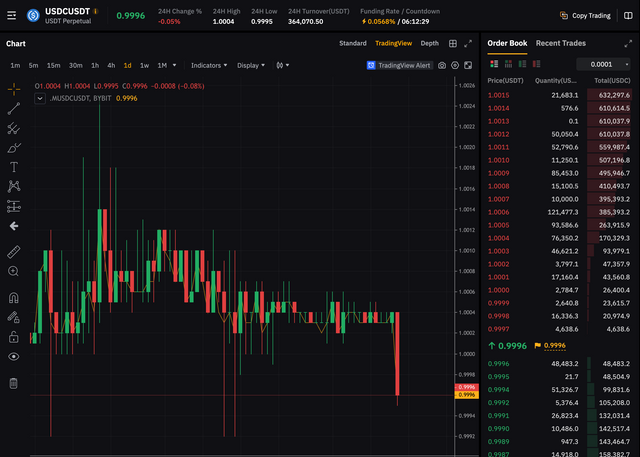Open the 0.0001 price precision dropdown

603,64
